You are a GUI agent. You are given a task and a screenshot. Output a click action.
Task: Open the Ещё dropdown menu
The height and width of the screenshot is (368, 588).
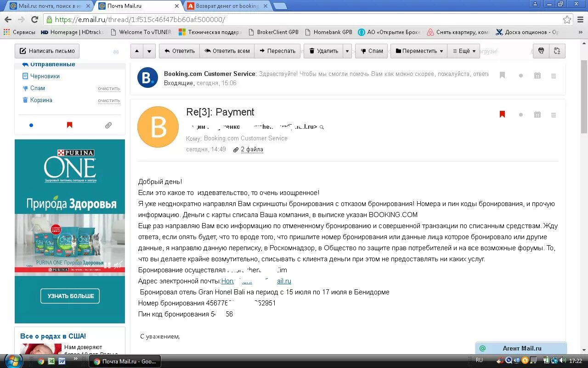pos(464,51)
